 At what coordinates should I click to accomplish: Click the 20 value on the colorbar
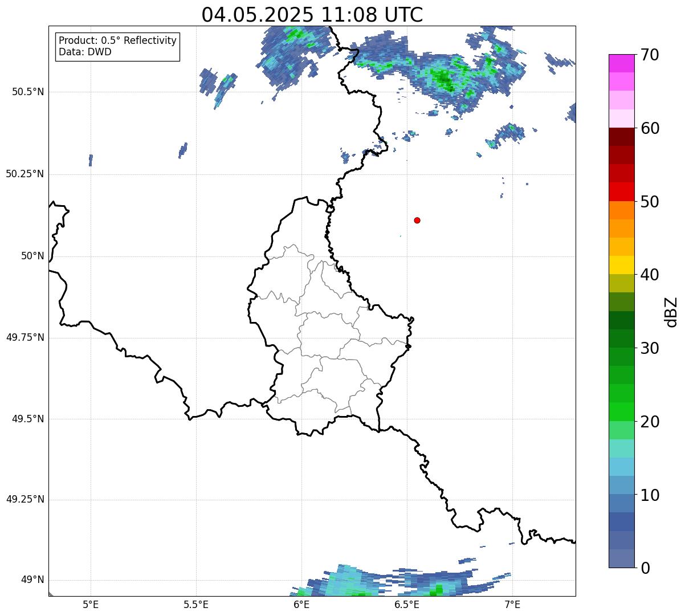click(x=650, y=422)
